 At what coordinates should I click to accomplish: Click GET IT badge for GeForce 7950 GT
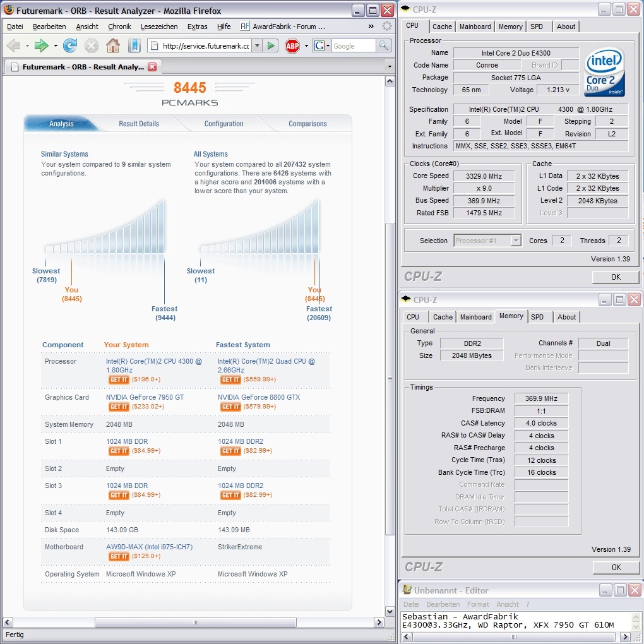point(119,407)
